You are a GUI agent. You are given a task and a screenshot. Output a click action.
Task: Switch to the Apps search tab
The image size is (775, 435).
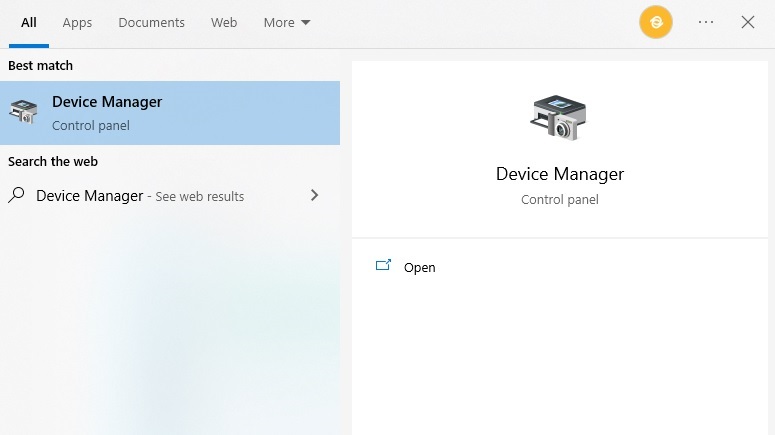[x=77, y=23]
